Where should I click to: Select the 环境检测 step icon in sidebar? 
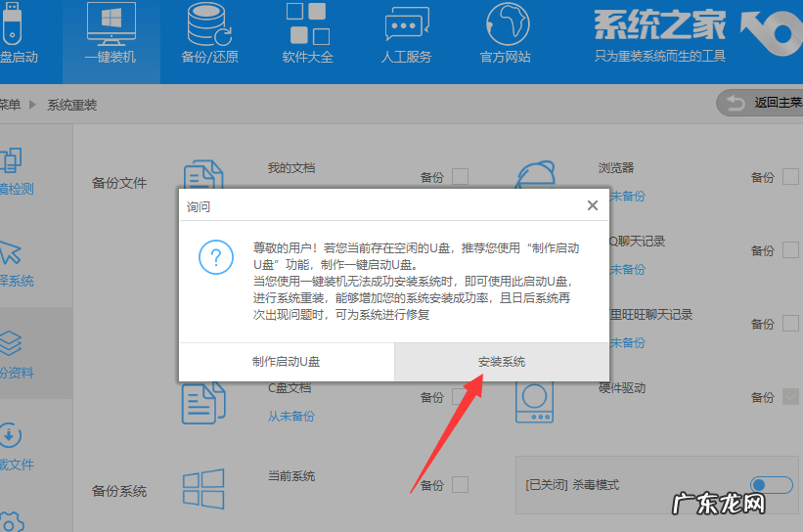coord(12,160)
